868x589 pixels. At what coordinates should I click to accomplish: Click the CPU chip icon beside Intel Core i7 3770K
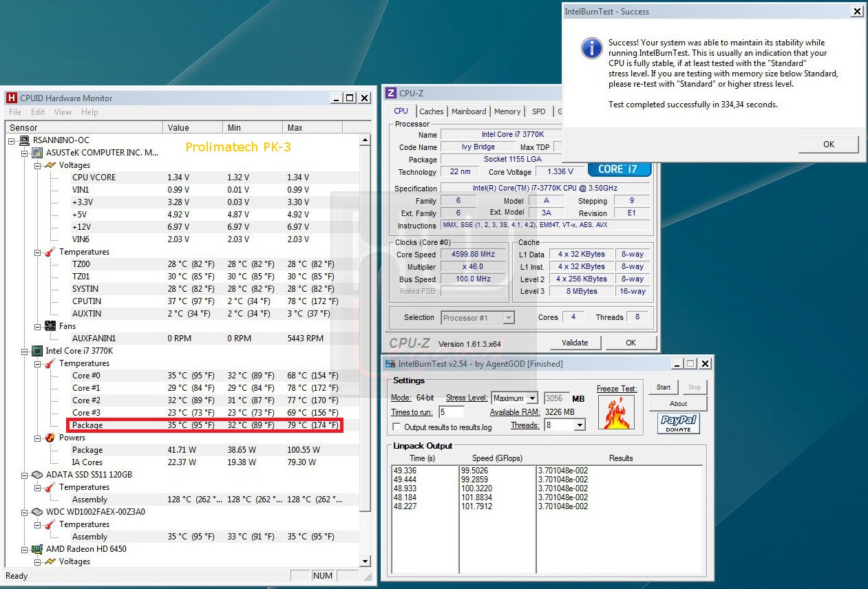pyautogui.click(x=38, y=351)
